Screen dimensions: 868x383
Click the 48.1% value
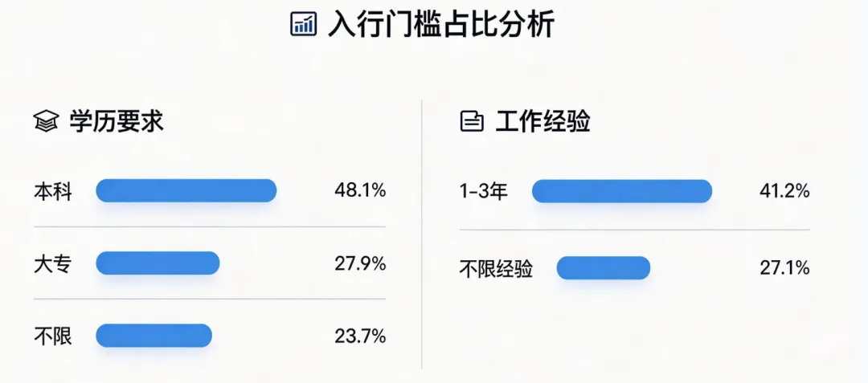[x=360, y=191]
